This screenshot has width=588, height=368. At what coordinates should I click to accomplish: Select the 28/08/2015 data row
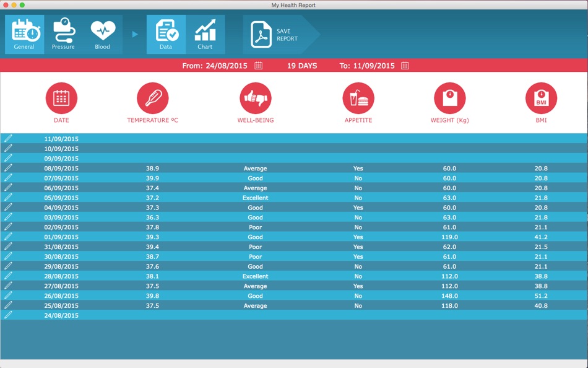pos(294,276)
